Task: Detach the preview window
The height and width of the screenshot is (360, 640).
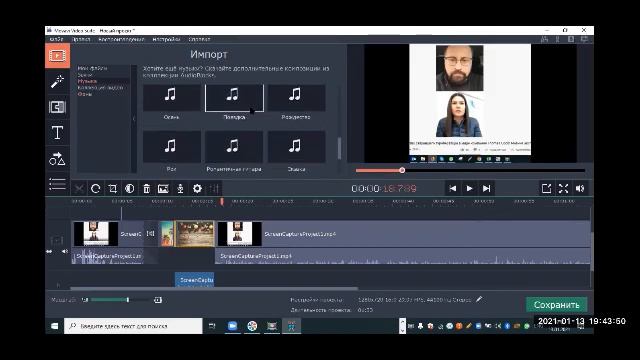Action: pyautogui.click(x=547, y=189)
